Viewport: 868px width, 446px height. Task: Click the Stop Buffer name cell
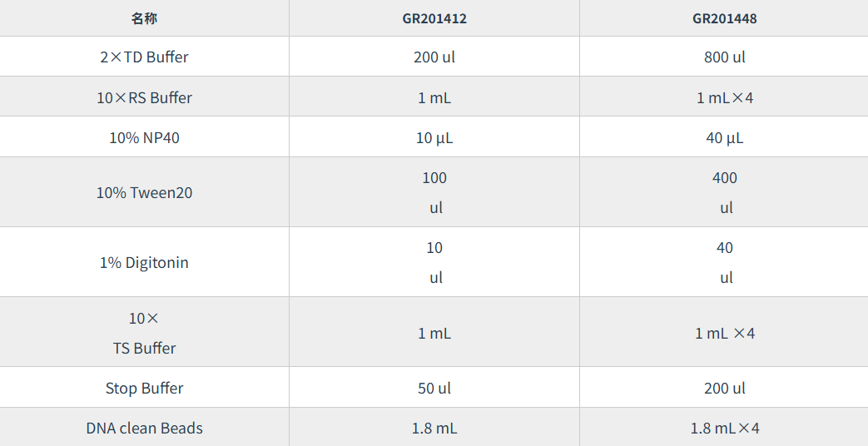144,388
